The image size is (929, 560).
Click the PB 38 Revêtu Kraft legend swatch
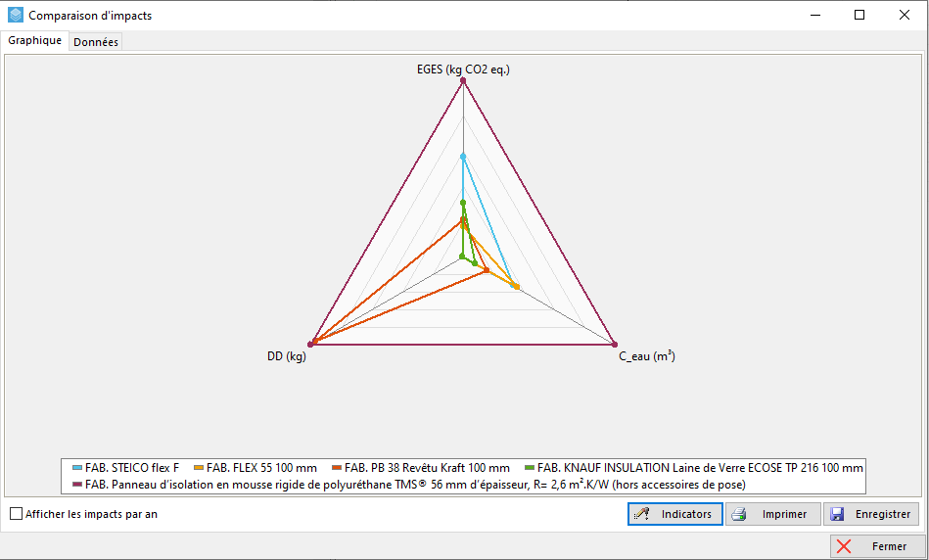[x=337, y=468]
